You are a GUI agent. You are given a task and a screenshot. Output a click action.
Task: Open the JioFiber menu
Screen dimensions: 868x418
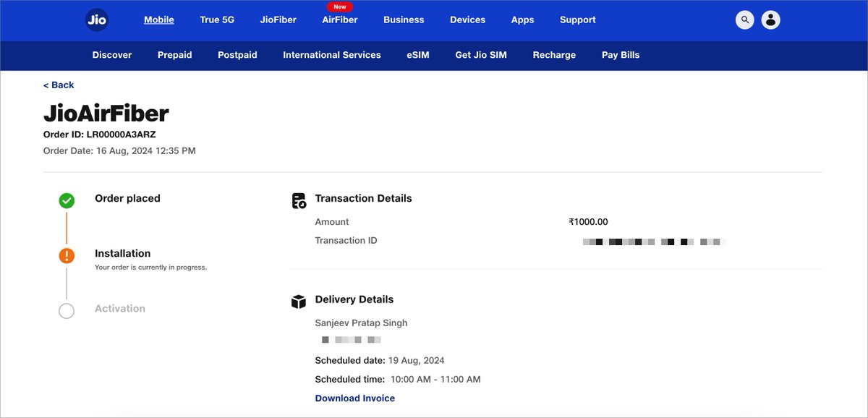pyautogui.click(x=278, y=20)
